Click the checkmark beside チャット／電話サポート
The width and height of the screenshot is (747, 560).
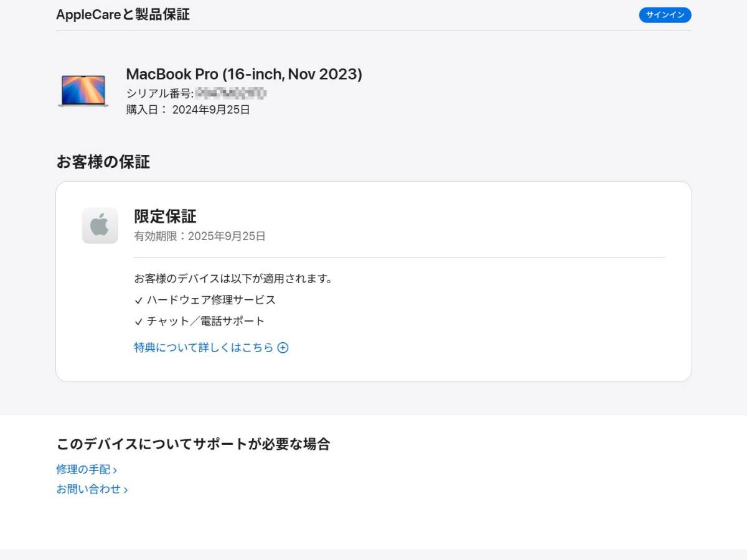(x=138, y=322)
